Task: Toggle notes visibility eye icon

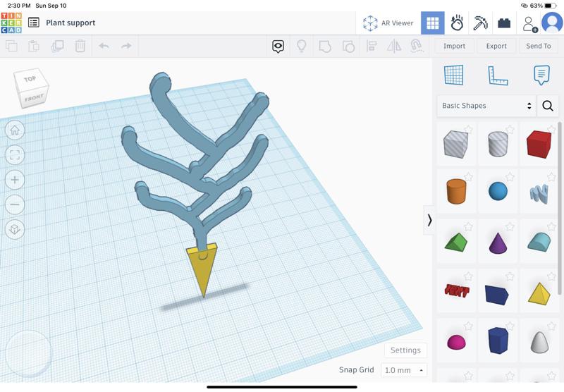Action: pos(278,47)
